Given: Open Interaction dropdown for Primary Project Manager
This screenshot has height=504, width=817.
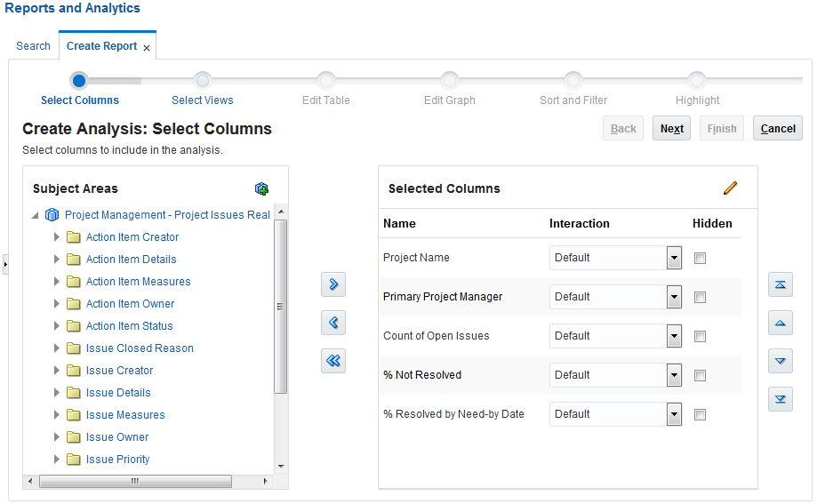Looking at the screenshot, I should 674,297.
